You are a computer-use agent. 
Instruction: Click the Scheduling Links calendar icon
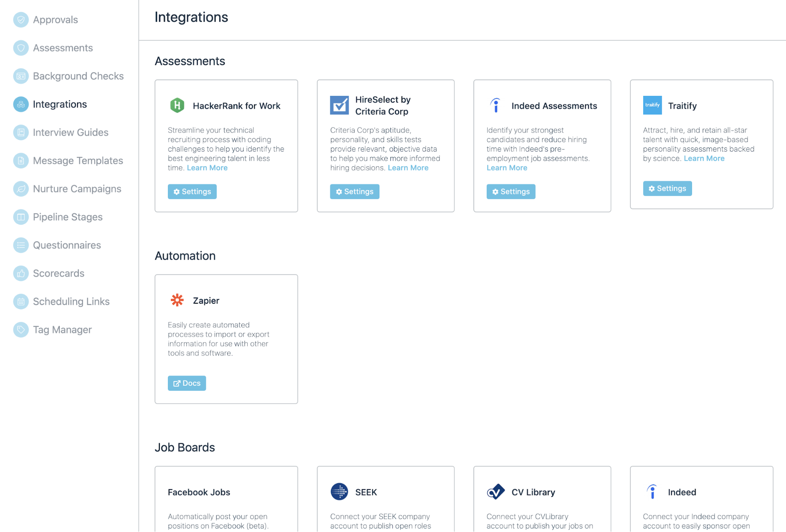point(21,302)
